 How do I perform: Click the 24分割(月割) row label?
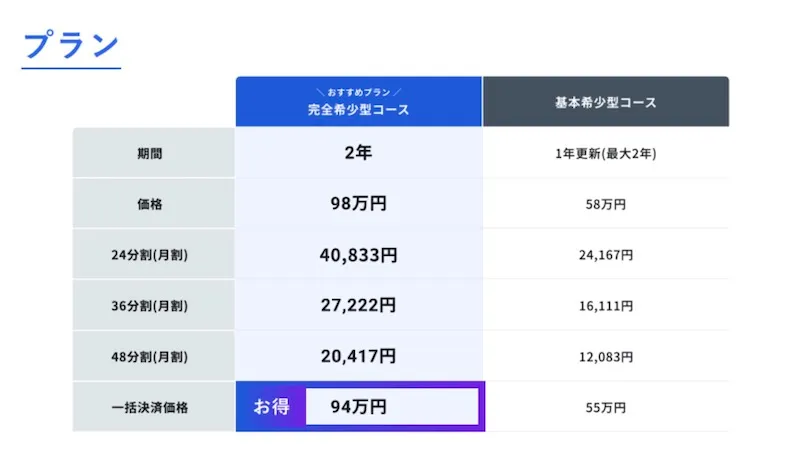click(x=153, y=255)
